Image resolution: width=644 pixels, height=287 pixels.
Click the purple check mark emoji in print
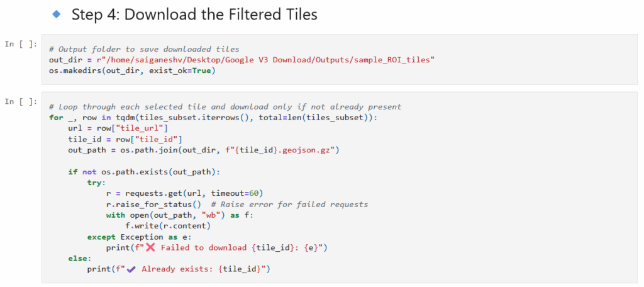131,269
